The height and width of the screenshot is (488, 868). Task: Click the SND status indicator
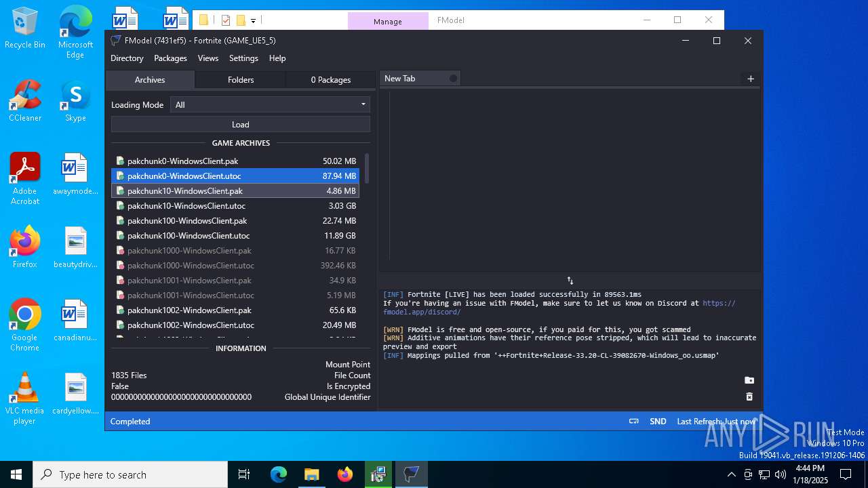coord(658,422)
